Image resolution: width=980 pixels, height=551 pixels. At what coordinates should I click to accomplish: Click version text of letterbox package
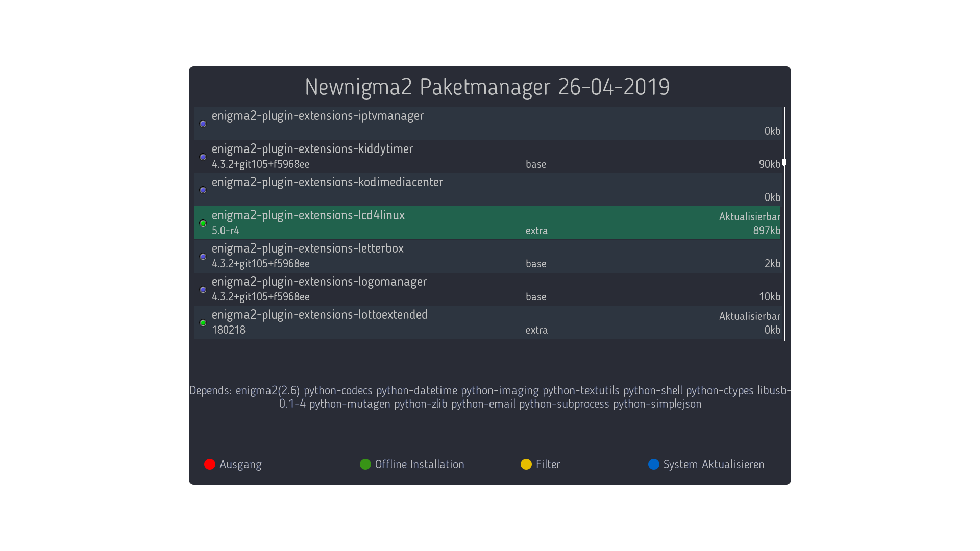point(260,263)
